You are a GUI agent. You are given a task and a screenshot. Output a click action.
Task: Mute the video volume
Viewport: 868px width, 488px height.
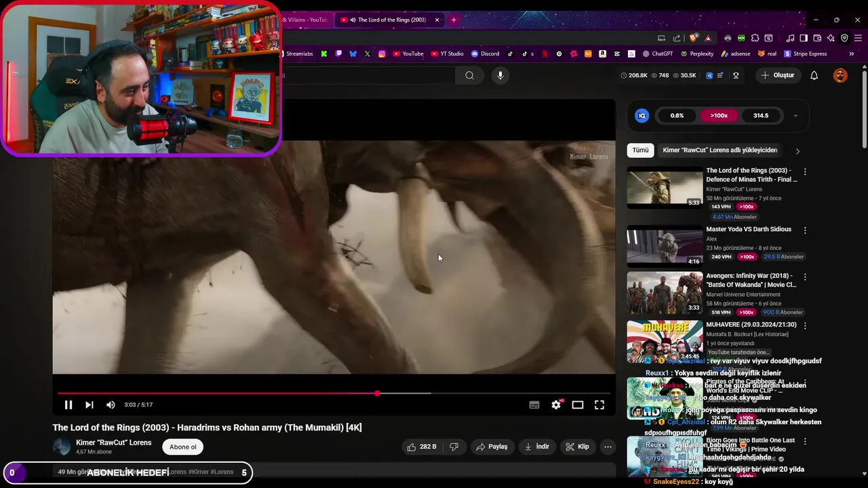[111, 405]
